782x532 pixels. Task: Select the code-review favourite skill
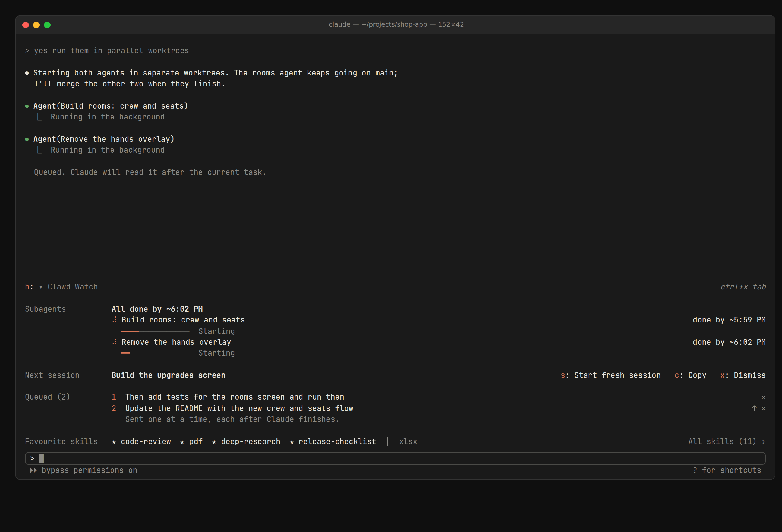(141, 442)
